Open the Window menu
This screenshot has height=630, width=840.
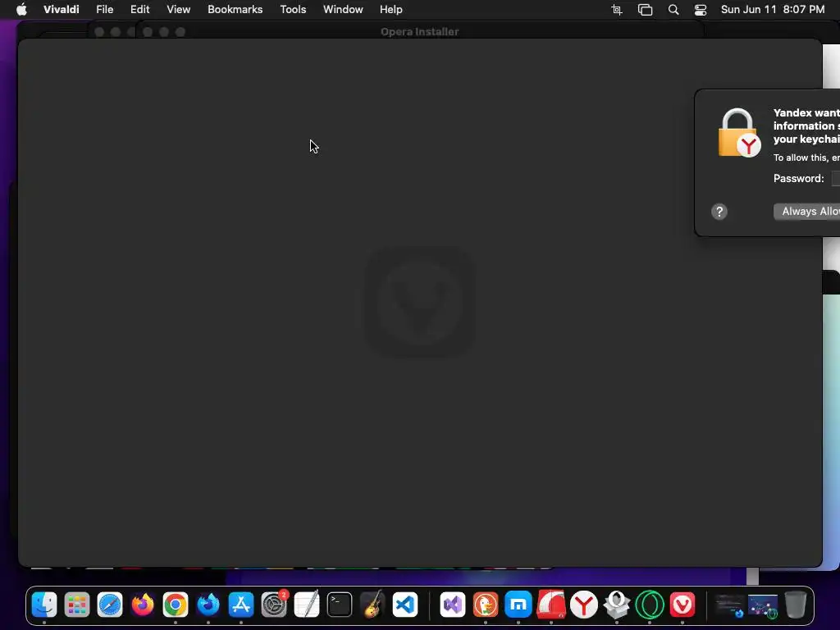click(343, 10)
